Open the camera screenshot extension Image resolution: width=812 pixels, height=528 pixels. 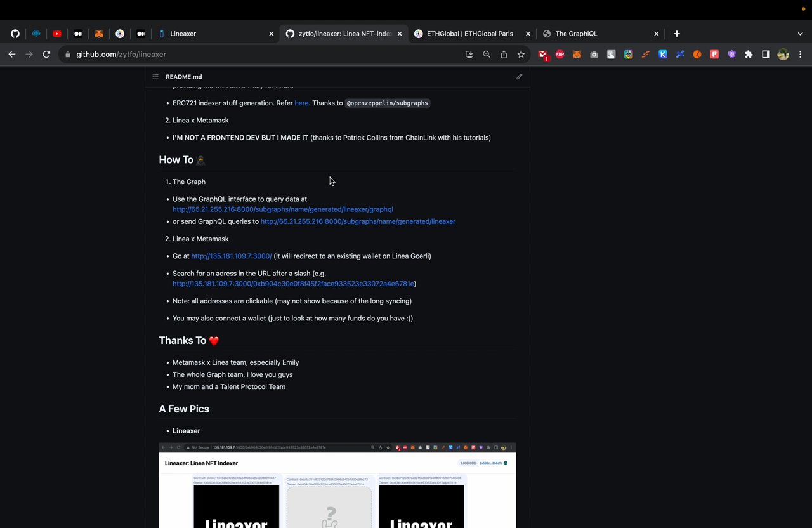click(594, 55)
